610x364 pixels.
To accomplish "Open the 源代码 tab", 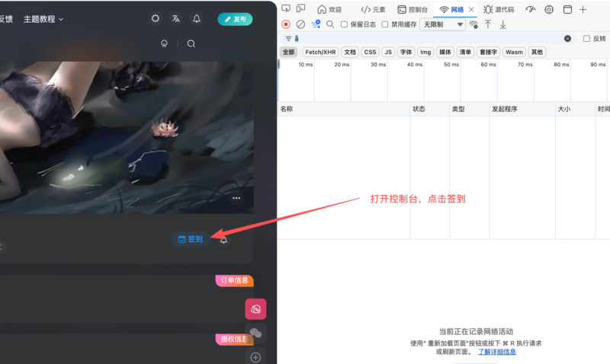I will pyautogui.click(x=499, y=9).
